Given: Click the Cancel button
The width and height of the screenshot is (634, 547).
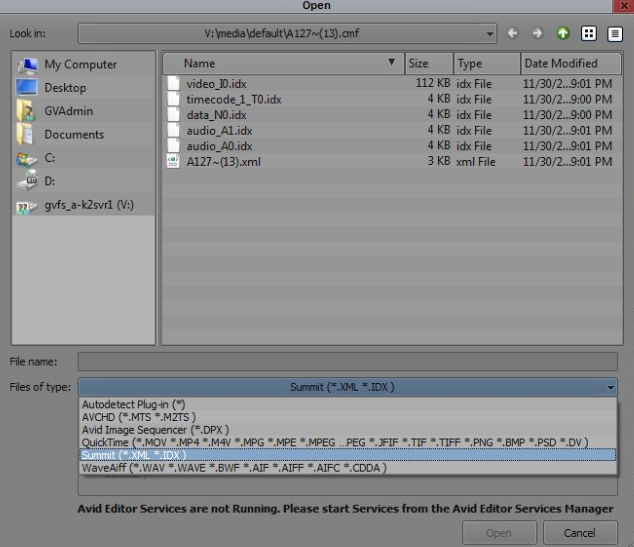Looking at the screenshot, I should (580, 533).
